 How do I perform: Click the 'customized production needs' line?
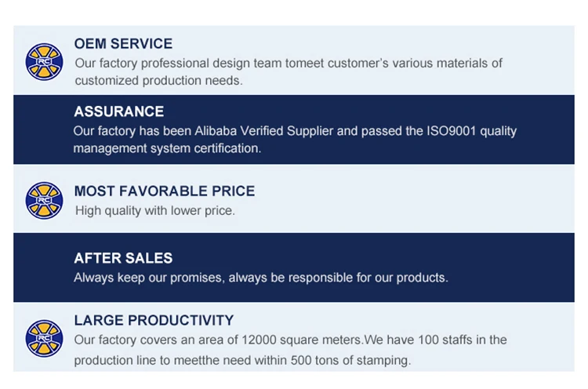click(158, 80)
